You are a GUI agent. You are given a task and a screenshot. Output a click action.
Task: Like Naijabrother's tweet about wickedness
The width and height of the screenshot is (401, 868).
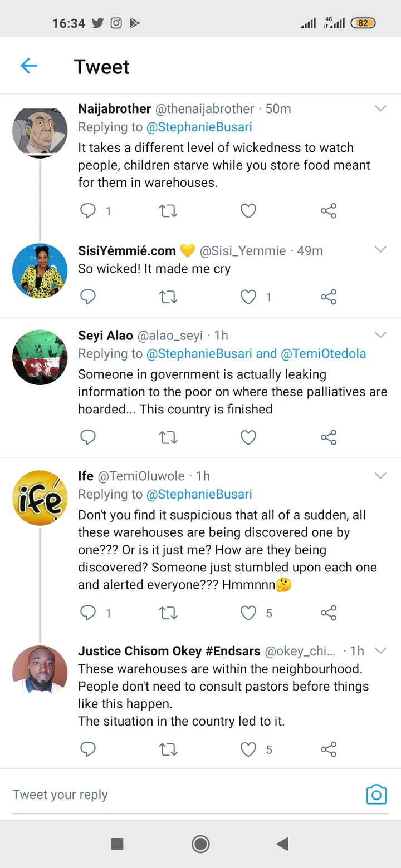tap(248, 211)
